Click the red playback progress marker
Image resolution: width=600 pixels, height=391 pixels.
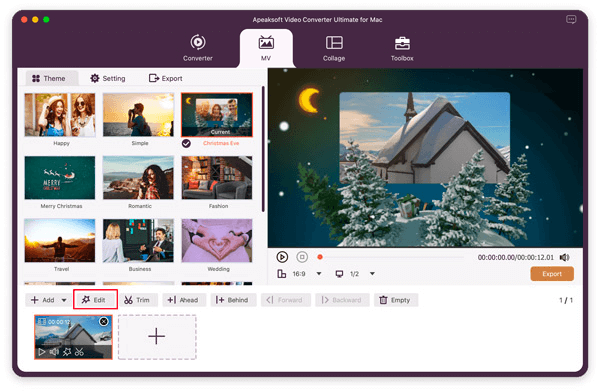coord(320,257)
